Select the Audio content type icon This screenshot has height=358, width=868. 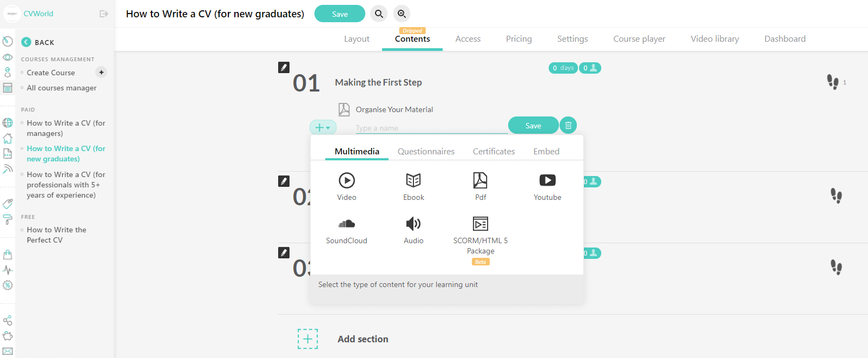(x=413, y=224)
